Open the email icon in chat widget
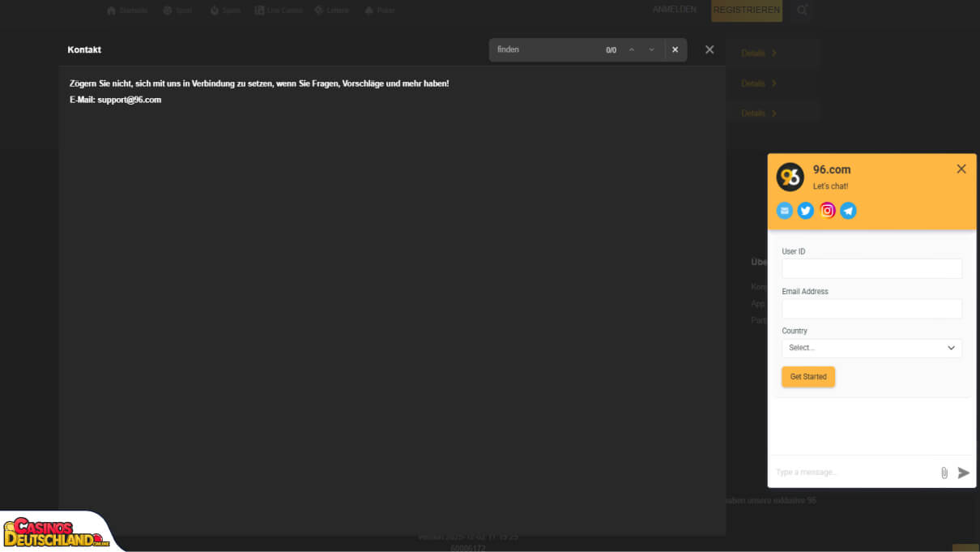Viewport: 980px width, 552px height. (785, 211)
